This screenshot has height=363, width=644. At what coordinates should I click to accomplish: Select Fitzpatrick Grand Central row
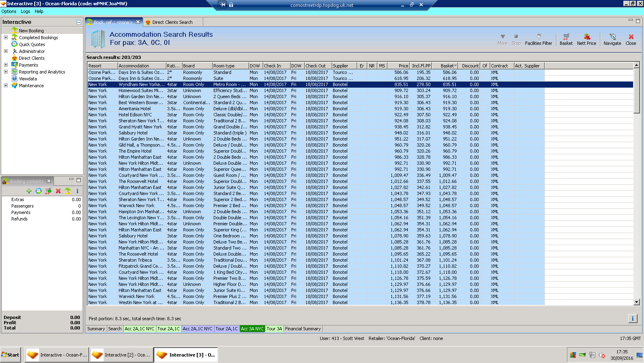tap(360, 266)
